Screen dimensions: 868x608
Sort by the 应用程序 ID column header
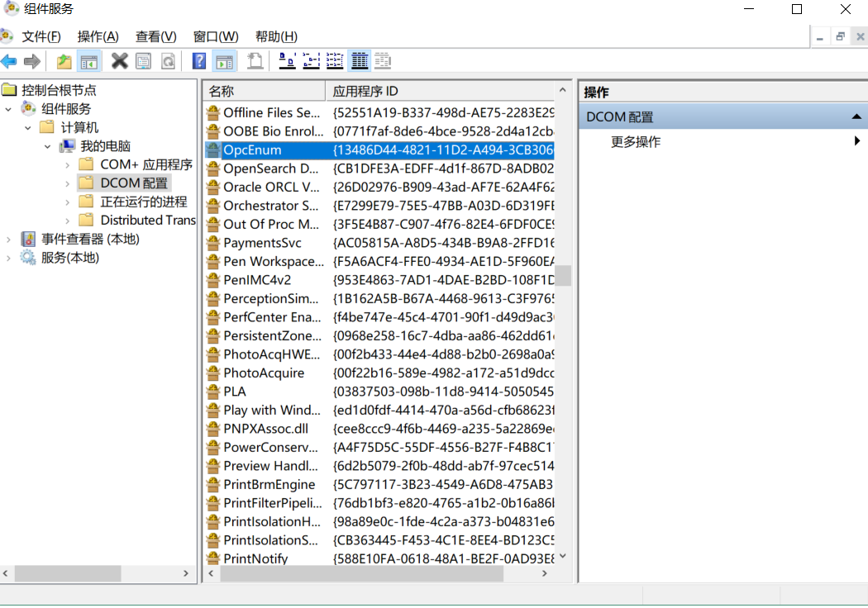440,92
